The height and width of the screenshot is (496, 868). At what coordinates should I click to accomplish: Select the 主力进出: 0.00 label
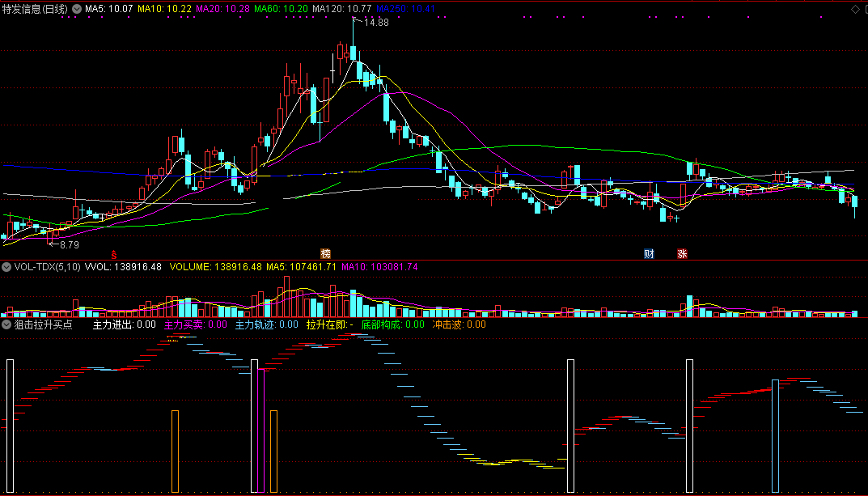[x=124, y=324]
